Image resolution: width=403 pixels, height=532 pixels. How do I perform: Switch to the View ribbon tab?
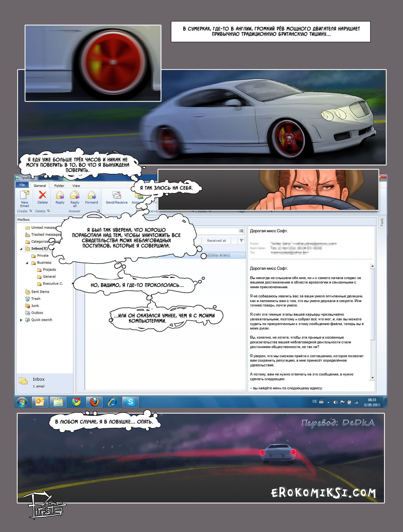coord(76,186)
